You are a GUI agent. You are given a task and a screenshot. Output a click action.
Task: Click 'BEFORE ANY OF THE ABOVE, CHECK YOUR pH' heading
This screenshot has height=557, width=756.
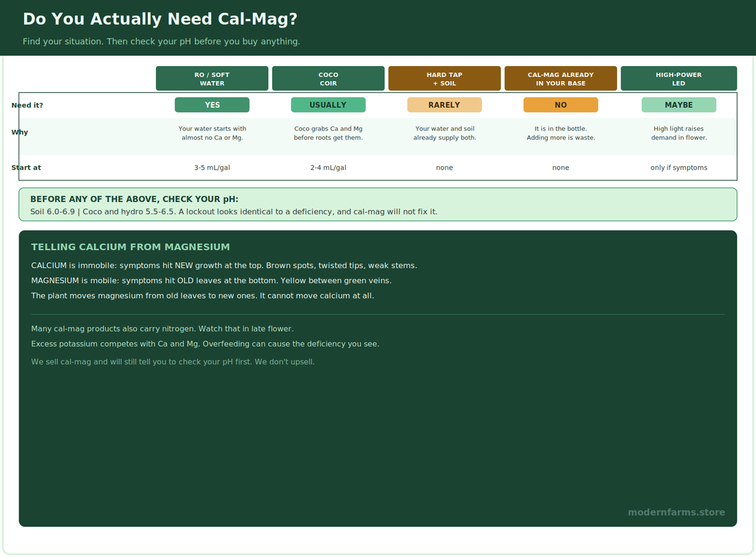(134, 199)
